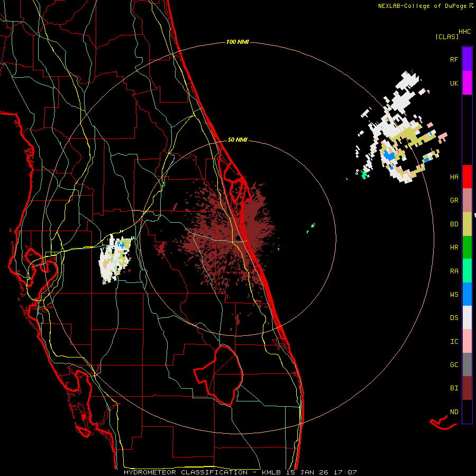This screenshot has width=476, height=476.
Task: Click the ND black legend swatch
Action: (467, 411)
